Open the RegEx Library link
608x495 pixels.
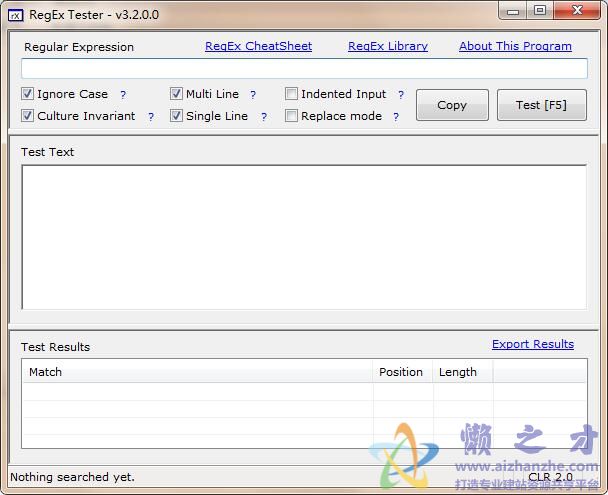coord(388,46)
